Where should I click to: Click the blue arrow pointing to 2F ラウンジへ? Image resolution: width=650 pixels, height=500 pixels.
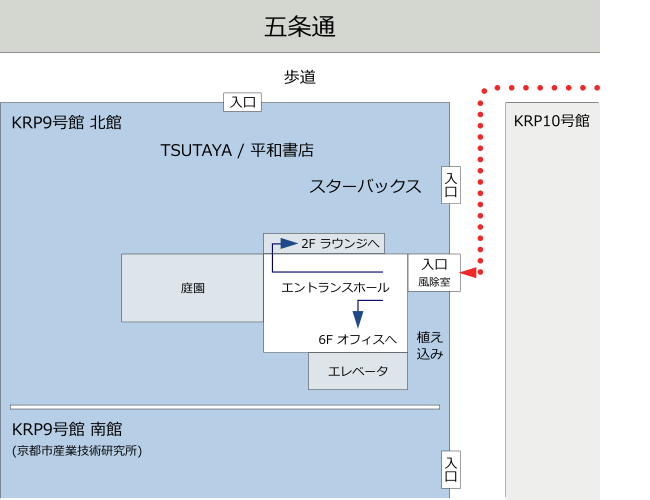(288, 243)
